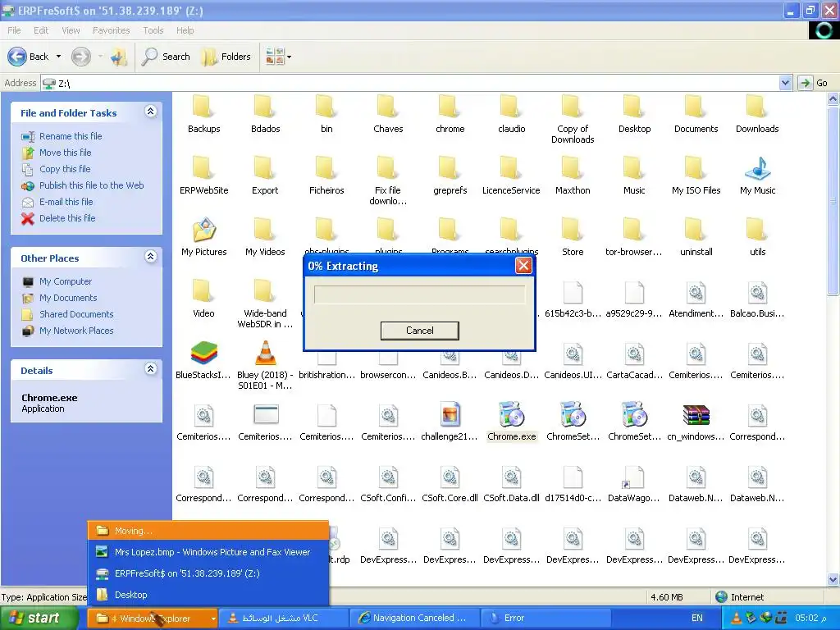Open the Search pane
The width and height of the screenshot is (840, 630).
click(166, 57)
